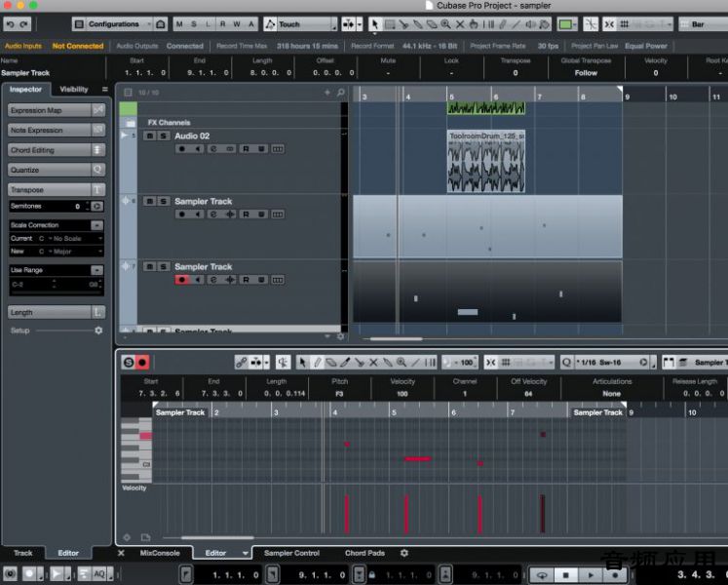Viewport: 728px width, 585px height.
Task: Click the Velocity 100 value in info line
Action: pos(402,394)
